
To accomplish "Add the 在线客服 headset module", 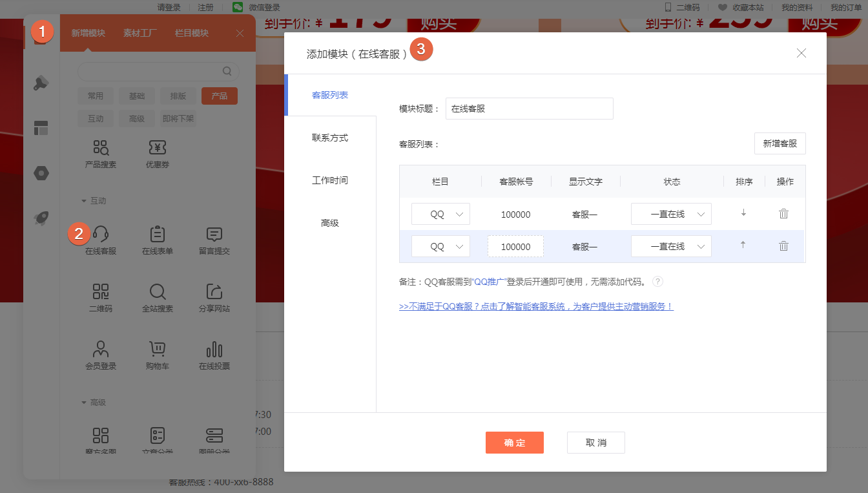I will pyautogui.click(x=101, y=241).
